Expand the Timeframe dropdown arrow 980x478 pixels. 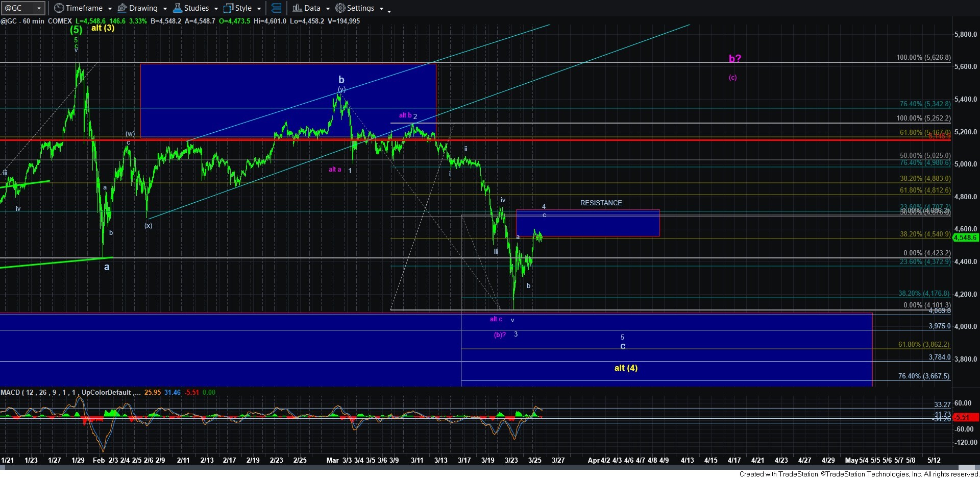click(108, 9)
